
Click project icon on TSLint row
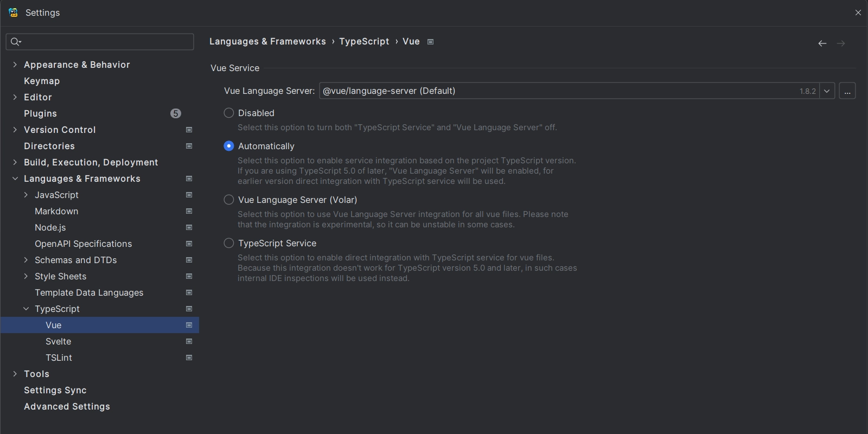189,358
